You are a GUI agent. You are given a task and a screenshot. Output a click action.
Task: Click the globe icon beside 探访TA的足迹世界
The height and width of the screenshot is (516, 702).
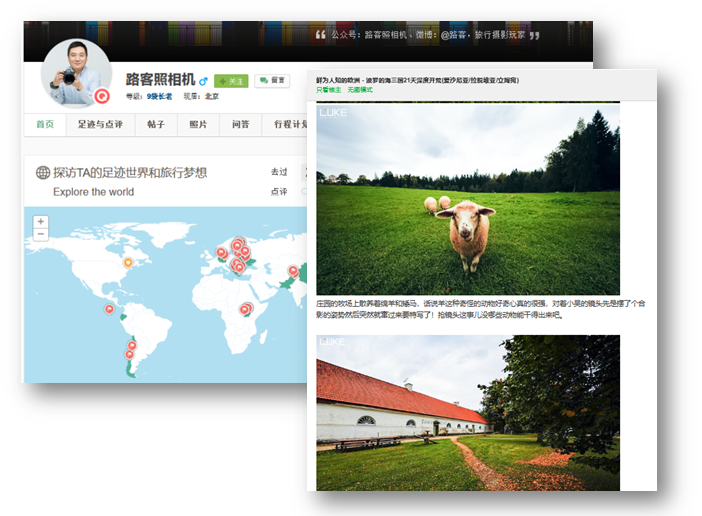click(x=42, y=173)
